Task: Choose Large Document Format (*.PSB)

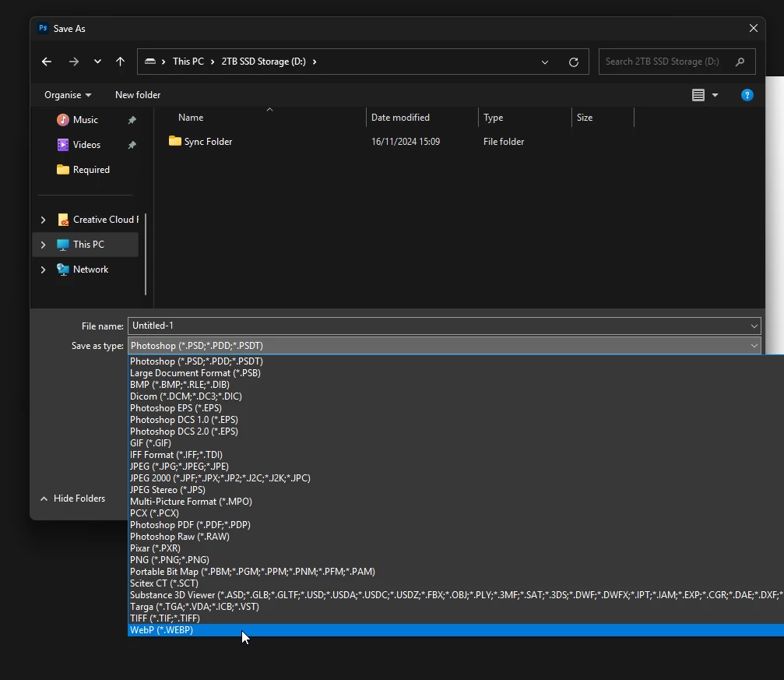Action: [x=456, y=373]
